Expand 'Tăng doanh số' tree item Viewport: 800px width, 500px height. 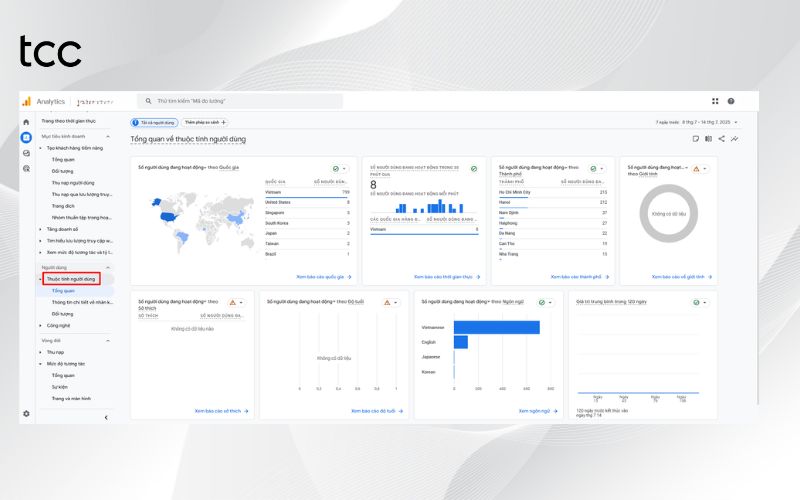41,230
